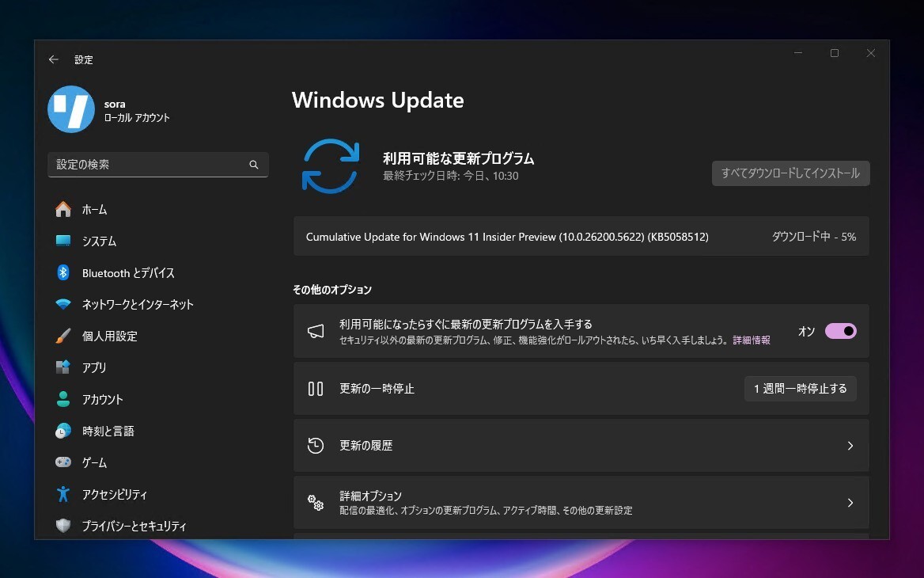The image size is (924, 578).
Task: Open 詳細オプション via right chevron
Action: point(850,503)
